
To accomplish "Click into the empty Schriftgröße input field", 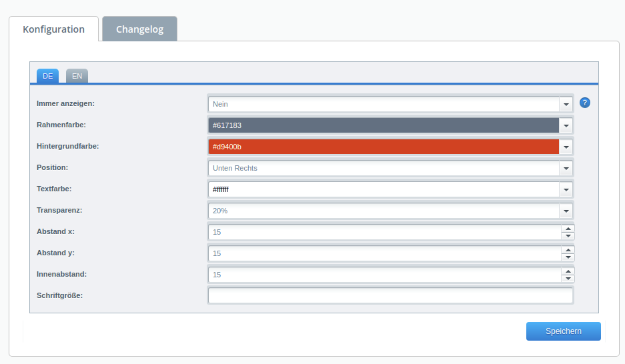I will [x=390, y=296].
